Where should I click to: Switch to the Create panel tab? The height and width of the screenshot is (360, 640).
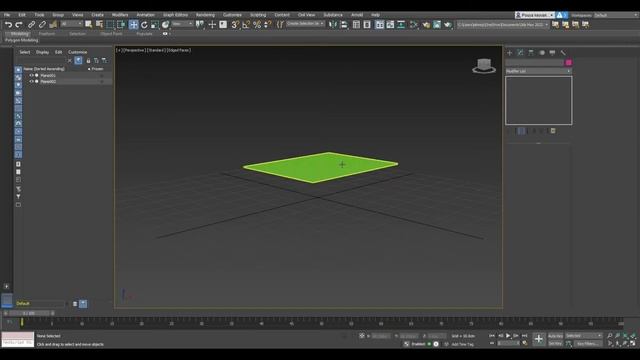click(x=509, y=53)
